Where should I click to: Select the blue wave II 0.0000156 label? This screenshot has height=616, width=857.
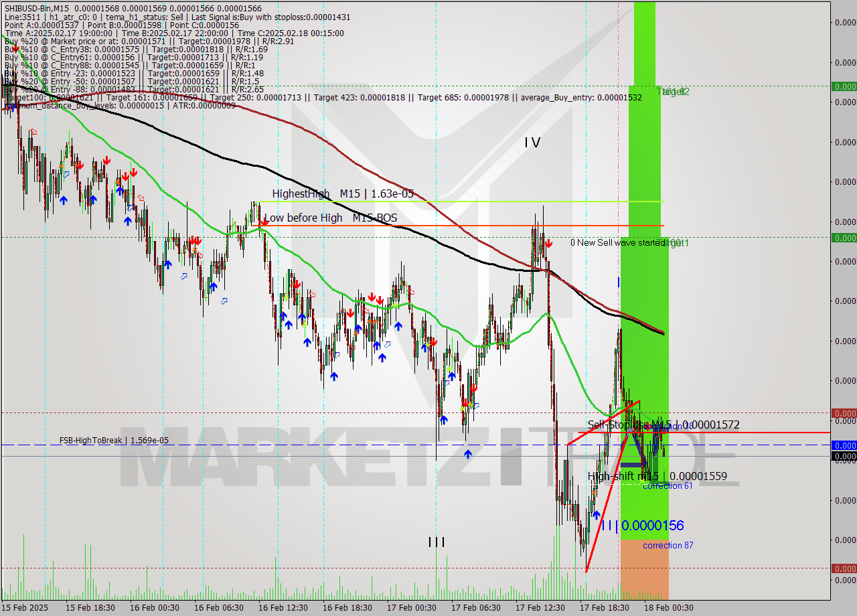[643, 526]
